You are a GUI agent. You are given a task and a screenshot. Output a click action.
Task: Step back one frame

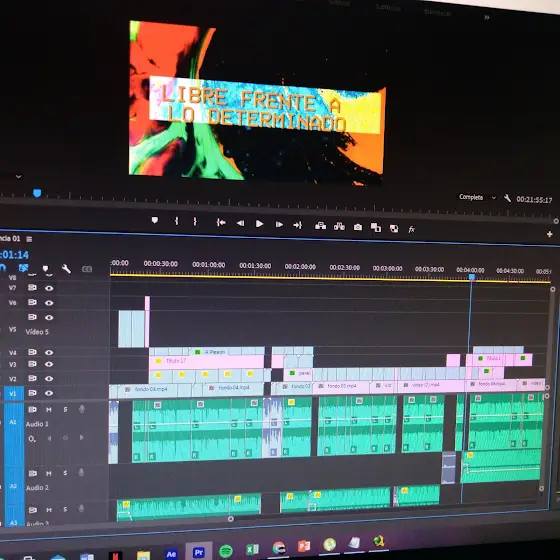(x=240, y=223)
